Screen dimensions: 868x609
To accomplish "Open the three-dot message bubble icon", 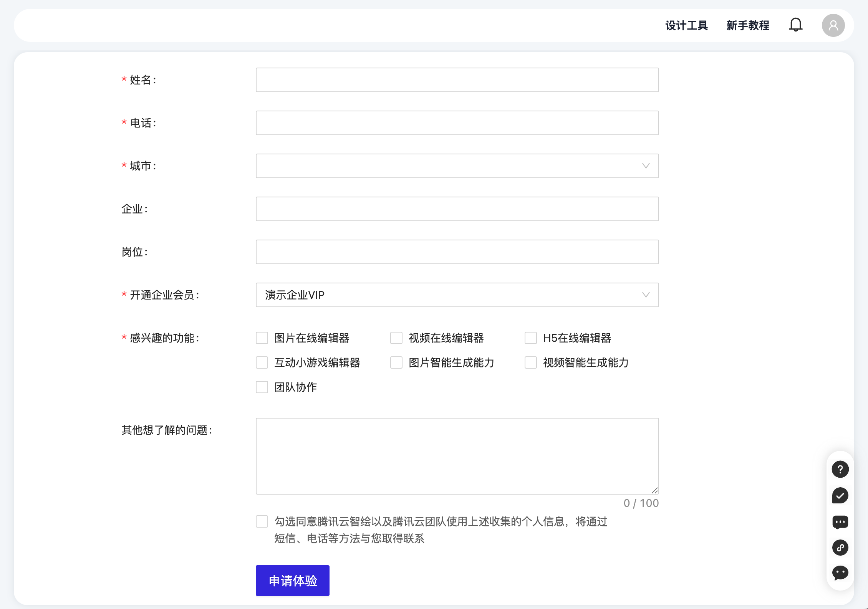I will (x=840, y=522).
